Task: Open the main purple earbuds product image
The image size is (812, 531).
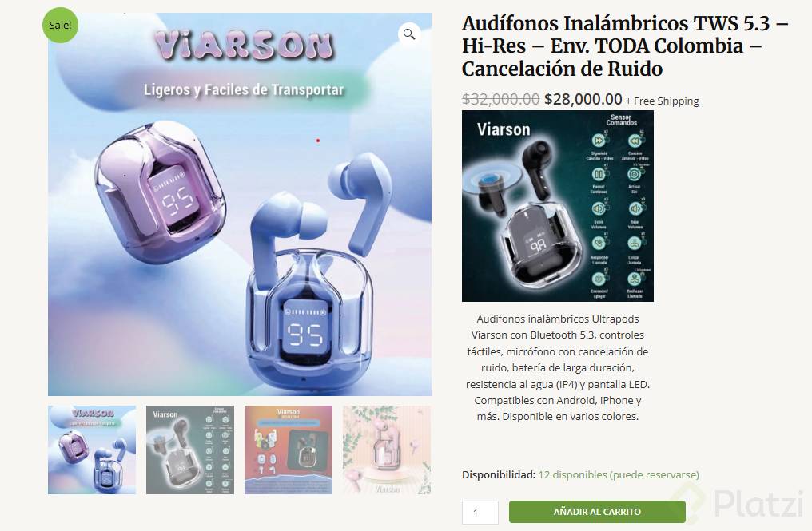Action: tap(240, 204)
